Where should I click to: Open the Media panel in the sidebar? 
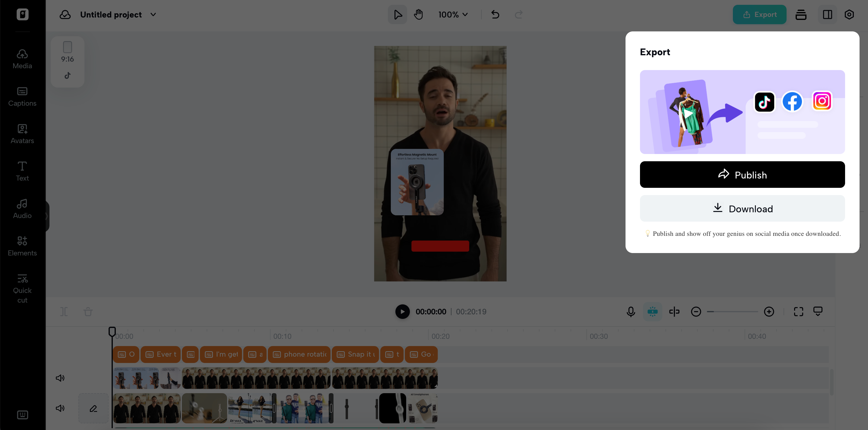(x=22, y=58)
